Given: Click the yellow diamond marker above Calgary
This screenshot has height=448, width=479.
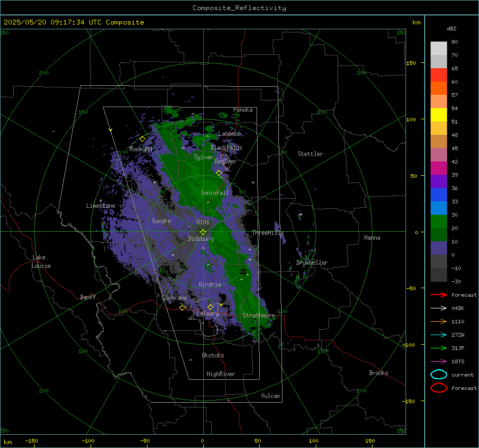Looking at the screenshot, I should pos(210,307).
